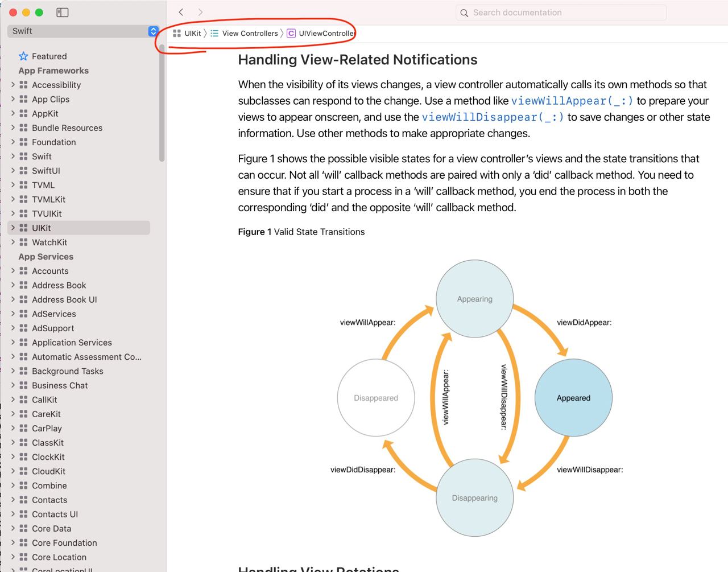Image resolution: width=728 pixels, height=572 pixels.
Task: Click the magnifier icon in search
Action: 464,13
